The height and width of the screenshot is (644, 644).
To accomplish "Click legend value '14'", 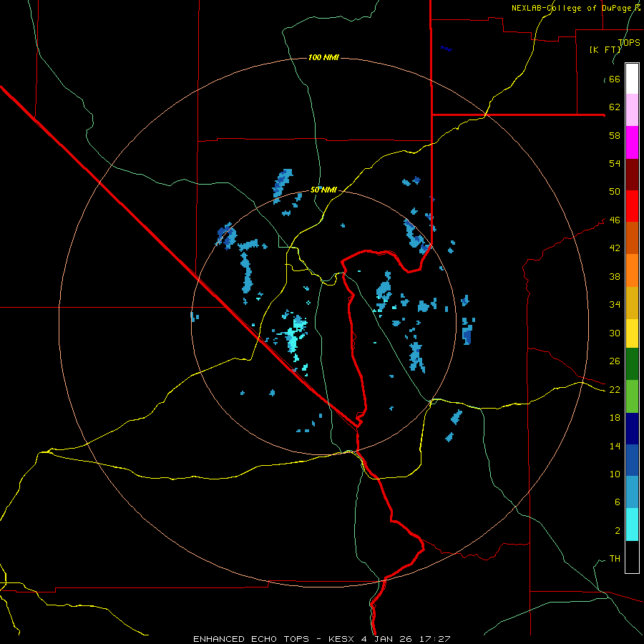I will point(615,446).
